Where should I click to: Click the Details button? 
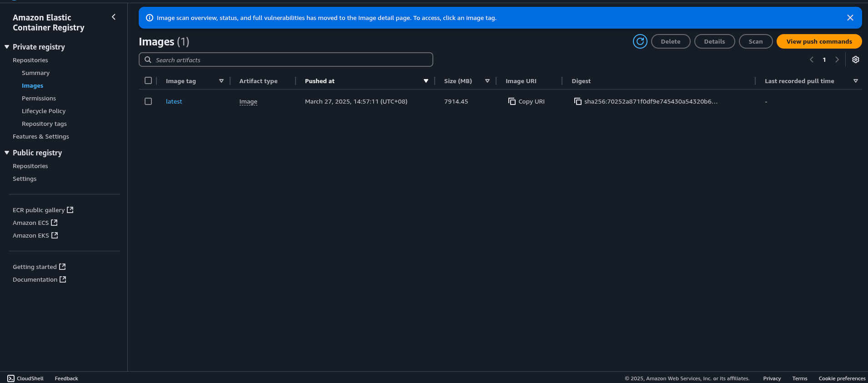pyautogui.click(x=714, y=41)
